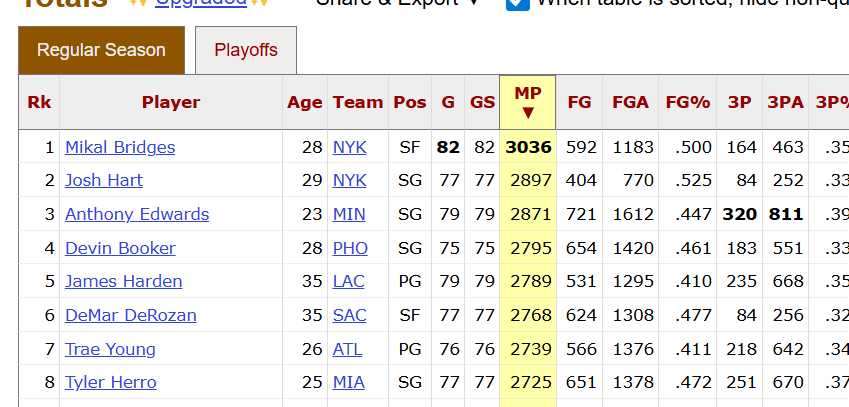
Task: Toggle the hide non-qualifiers checkbox
Action: (518, 3)
